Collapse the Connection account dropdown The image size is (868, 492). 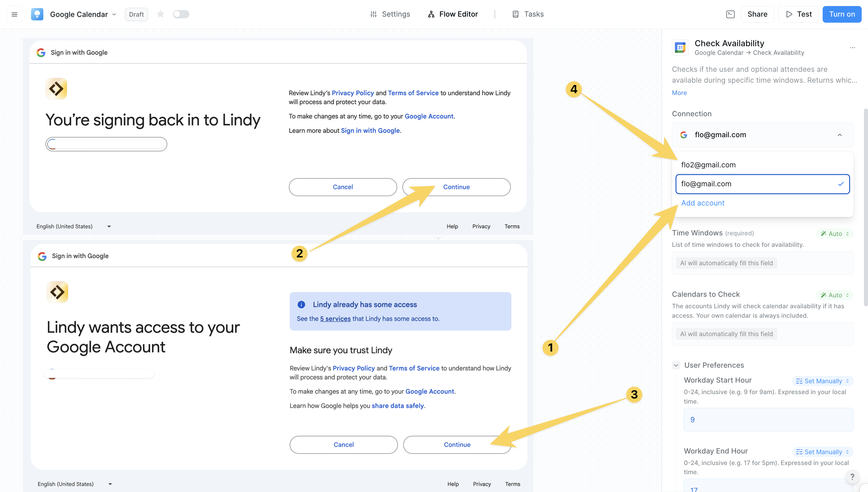pos(839,135)
